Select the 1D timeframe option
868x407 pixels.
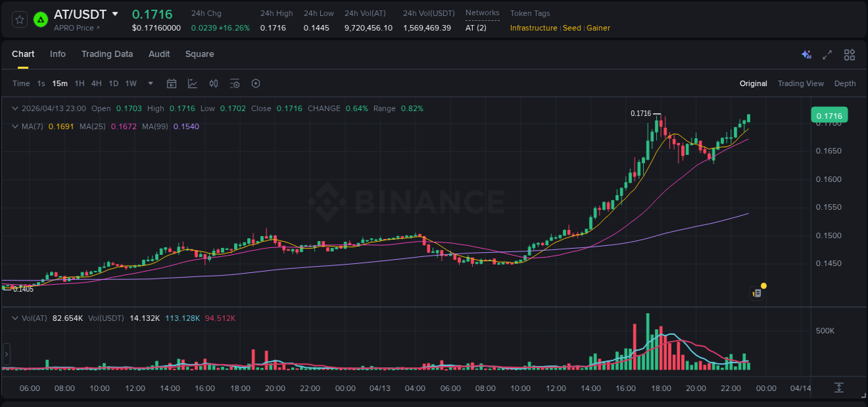[113, 83]
